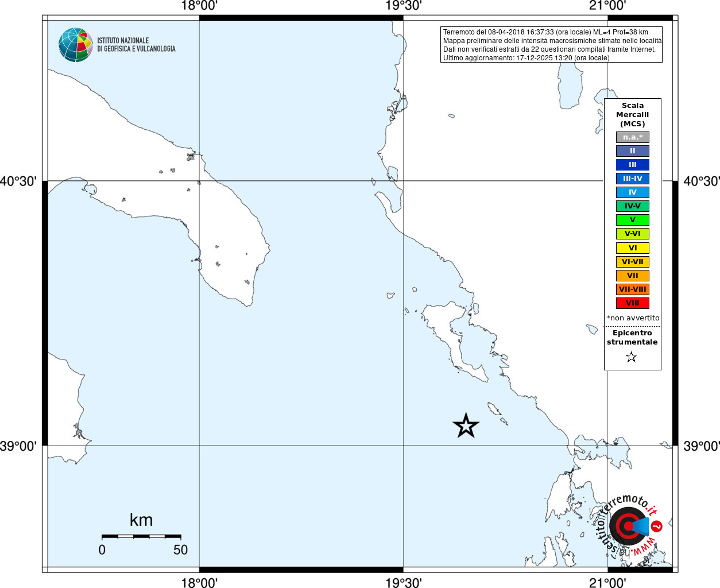720x588 pixels.
Task: Click the top 19°30' longitude label
Action: 403,6
